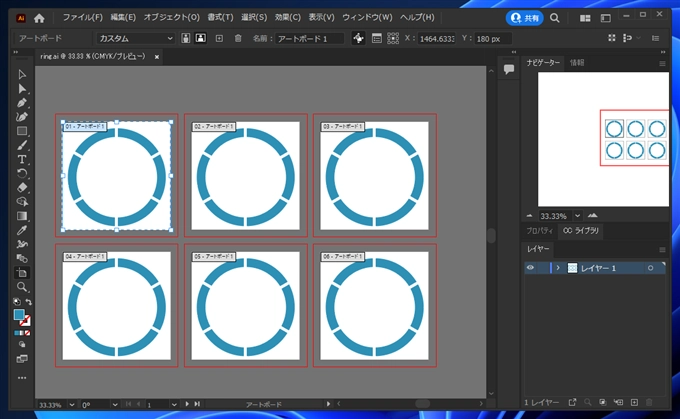
Task: Click the blue fill color swatch
Action: 19,314
